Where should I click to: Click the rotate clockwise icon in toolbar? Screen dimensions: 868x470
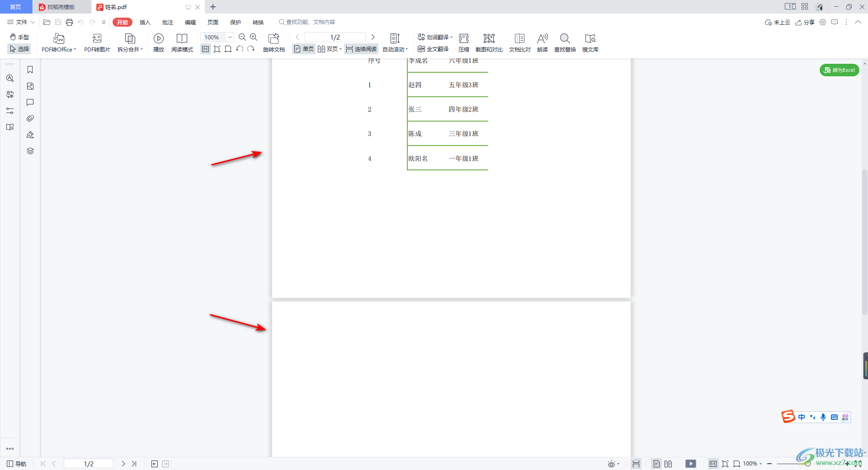(251, 49)
